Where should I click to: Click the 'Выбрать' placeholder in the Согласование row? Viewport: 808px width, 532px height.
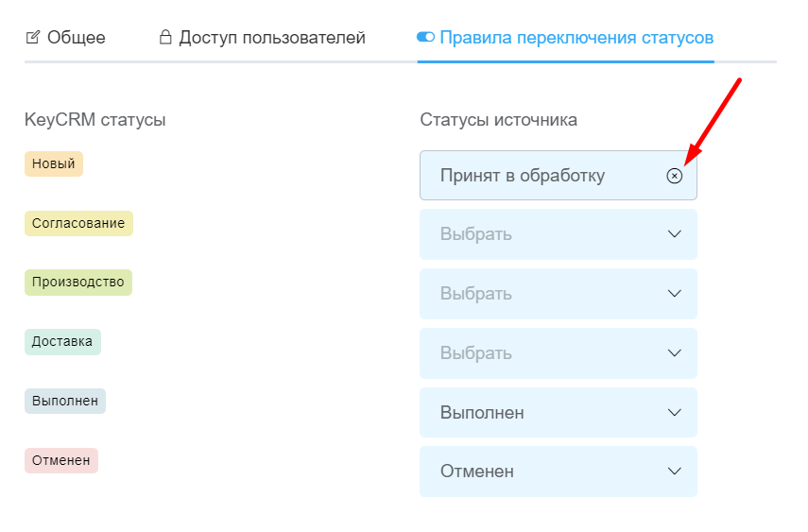tap(476, 234)
